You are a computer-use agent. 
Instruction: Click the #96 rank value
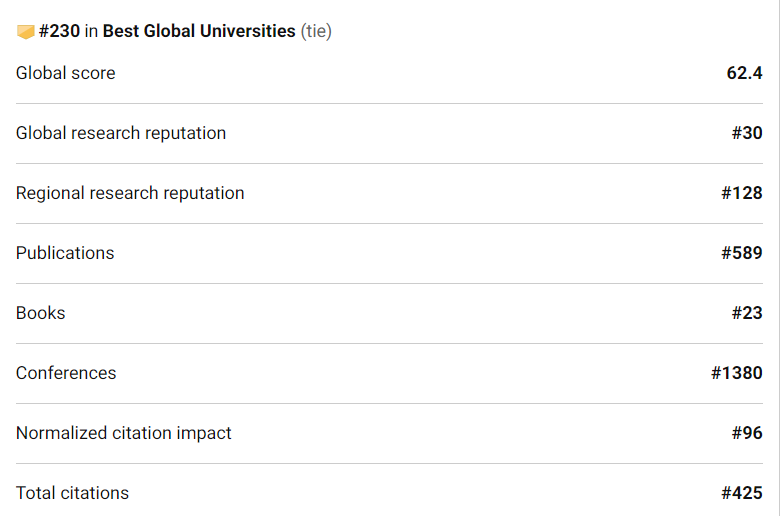pos(747,433)
